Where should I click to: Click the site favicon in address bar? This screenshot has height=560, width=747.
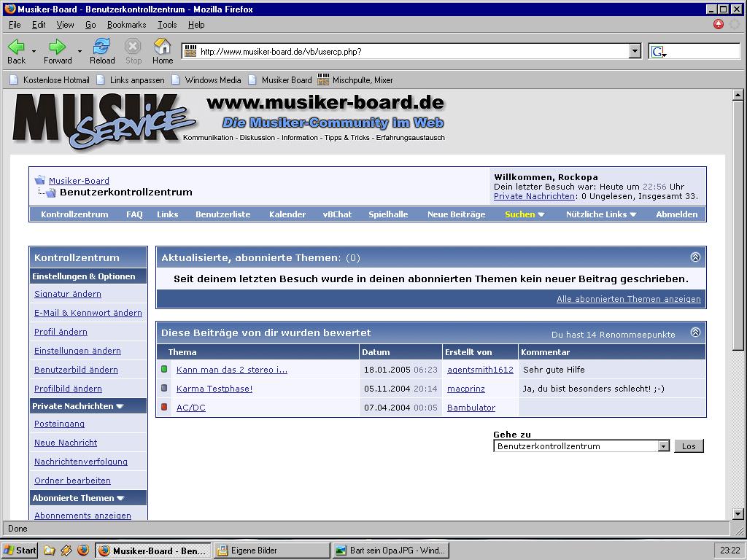tap(190, 52)
